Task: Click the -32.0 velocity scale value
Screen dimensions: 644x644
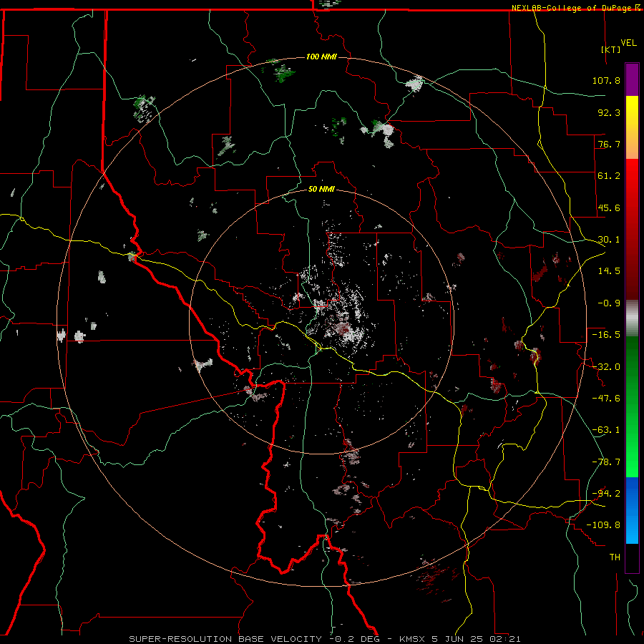Action: point(606,367)
